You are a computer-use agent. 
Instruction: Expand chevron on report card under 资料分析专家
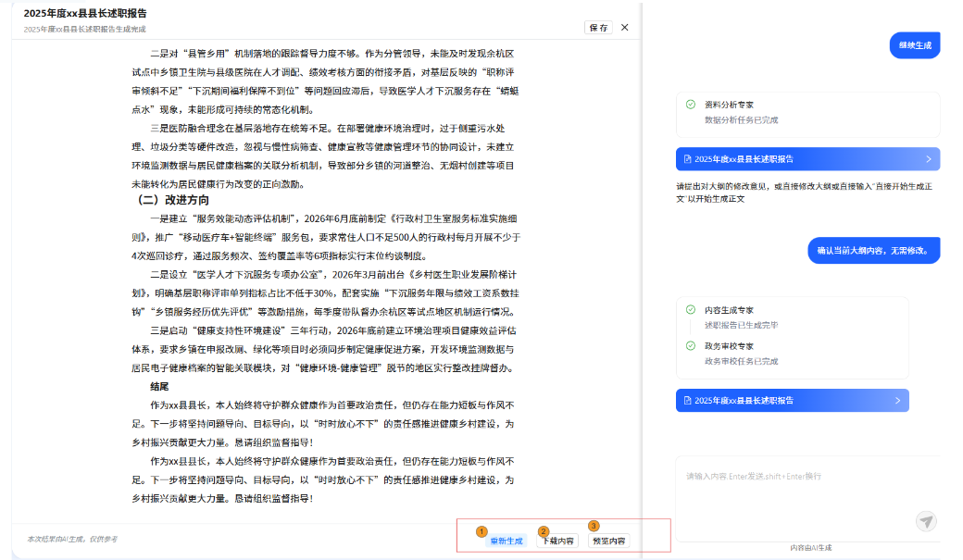pyautogui.click(x=928, y=159)
